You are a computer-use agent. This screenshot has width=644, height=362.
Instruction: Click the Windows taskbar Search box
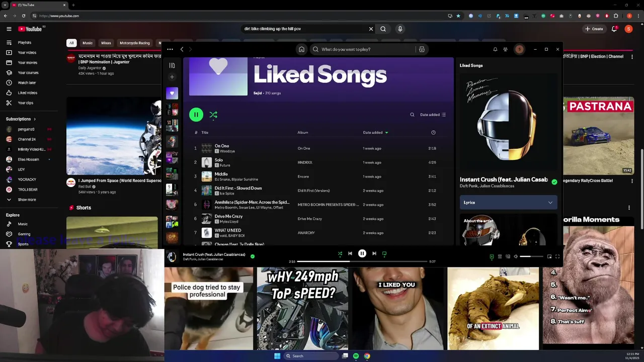tap(310, 356)
